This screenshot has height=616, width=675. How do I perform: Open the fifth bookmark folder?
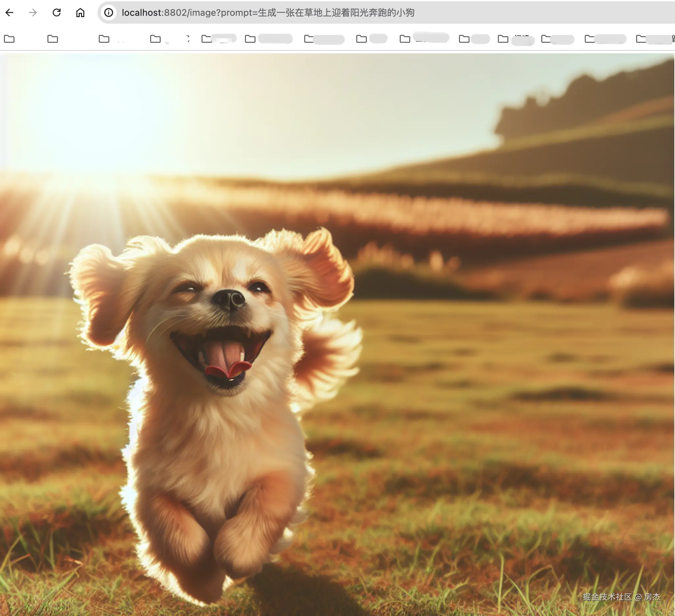coord(206,39)
